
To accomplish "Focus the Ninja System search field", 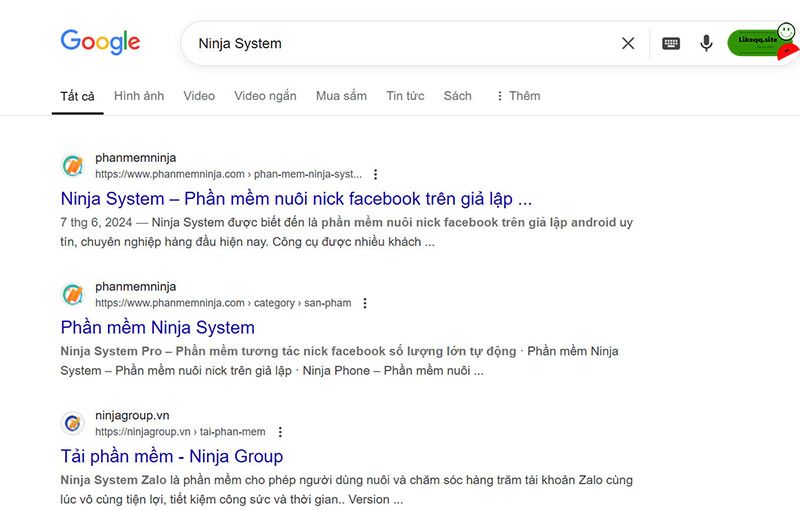I will pos(403,43).
